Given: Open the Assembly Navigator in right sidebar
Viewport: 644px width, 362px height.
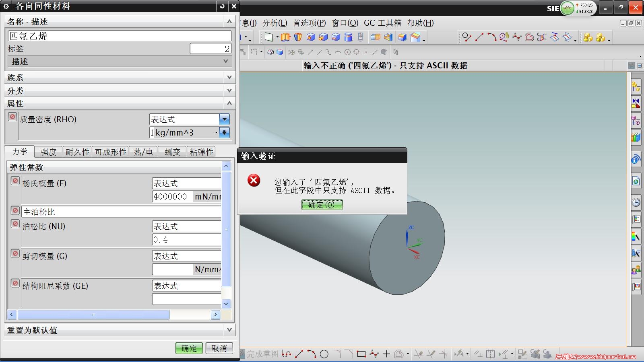Looking at the screenshot, I should click(636, 86).
